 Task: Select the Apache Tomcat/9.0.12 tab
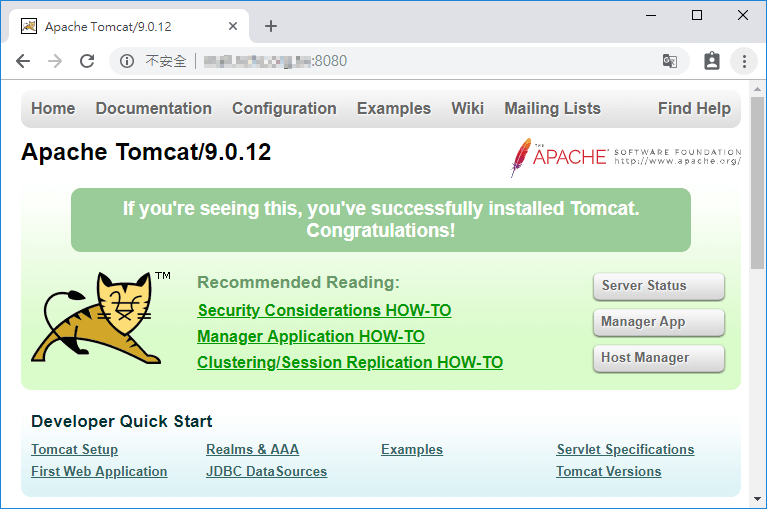point(129,26)
